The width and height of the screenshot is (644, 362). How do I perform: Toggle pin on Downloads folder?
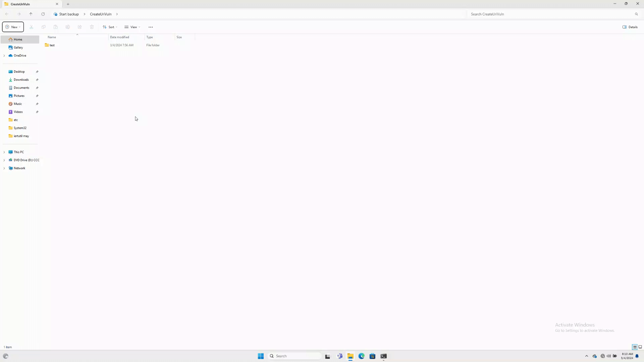[x=37, y=79]
